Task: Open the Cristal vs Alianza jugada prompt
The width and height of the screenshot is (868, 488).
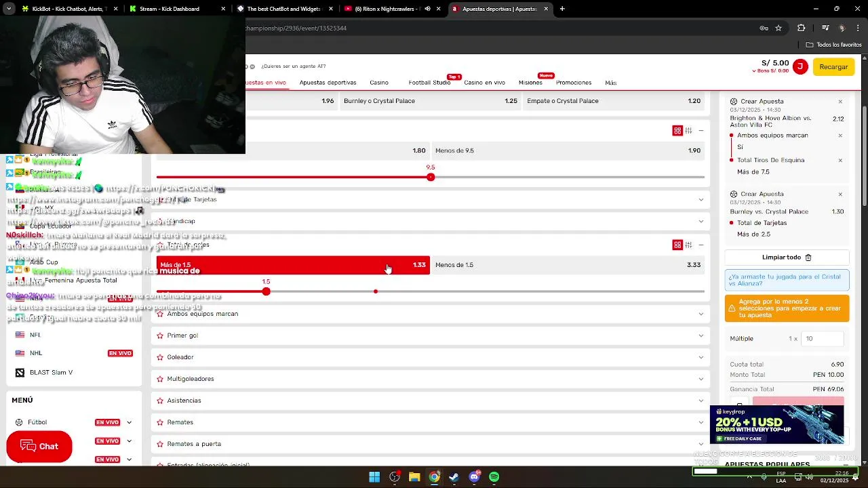Action: 787,280
